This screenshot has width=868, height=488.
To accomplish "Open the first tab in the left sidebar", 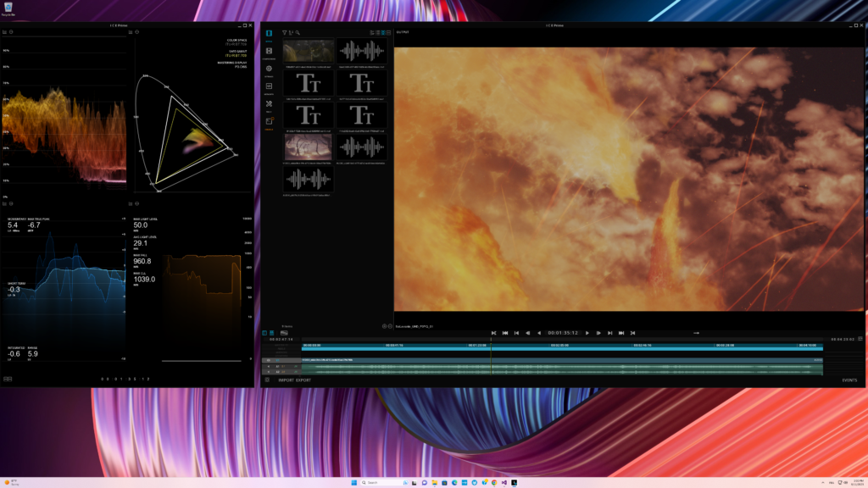I will click(269, 33).
